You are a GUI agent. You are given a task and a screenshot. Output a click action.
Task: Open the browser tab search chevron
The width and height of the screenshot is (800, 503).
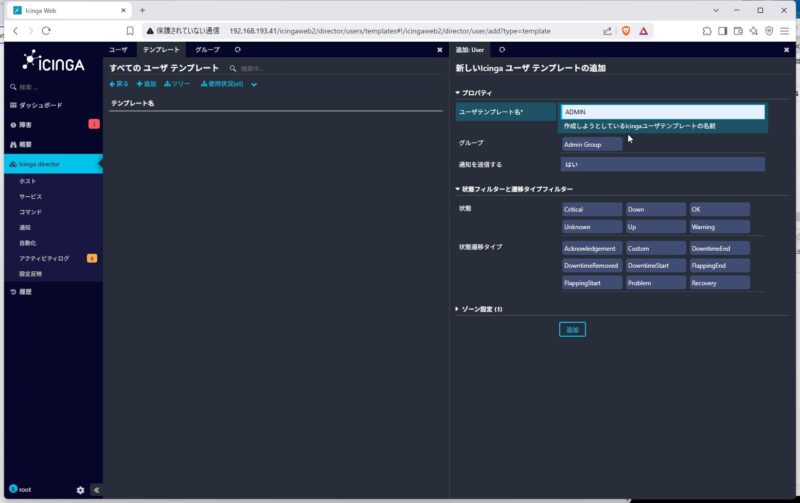[x=716, y=10]
